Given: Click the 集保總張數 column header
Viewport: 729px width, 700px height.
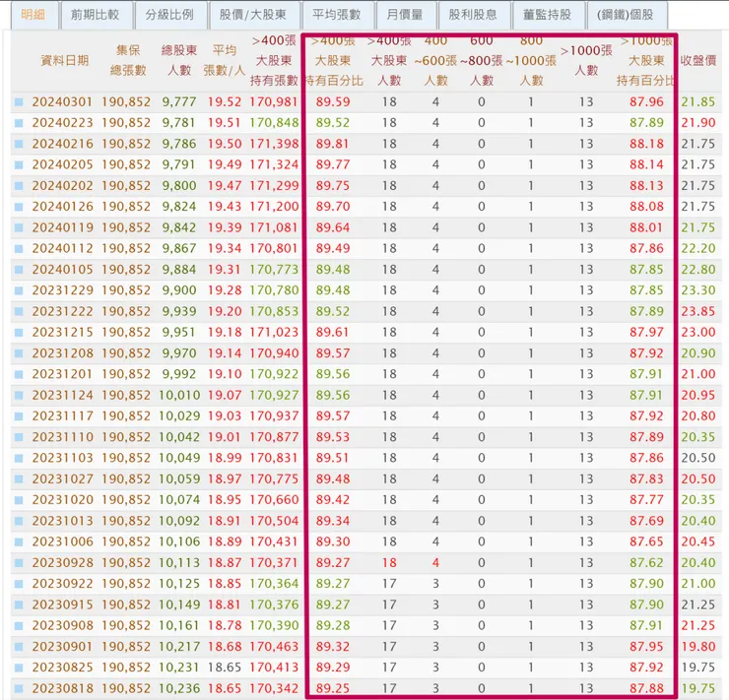Looking at the screenshot, I should (128, 60).
